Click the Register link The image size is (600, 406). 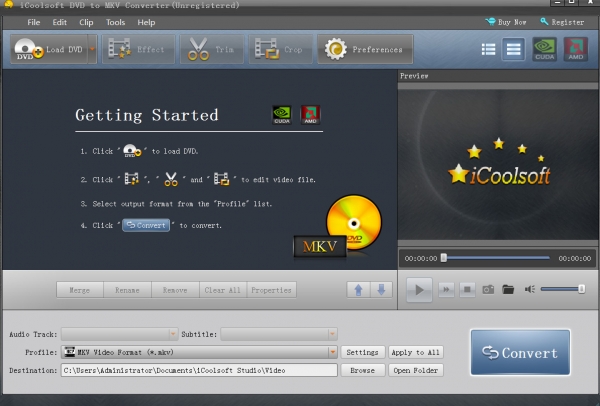point(562,22)
